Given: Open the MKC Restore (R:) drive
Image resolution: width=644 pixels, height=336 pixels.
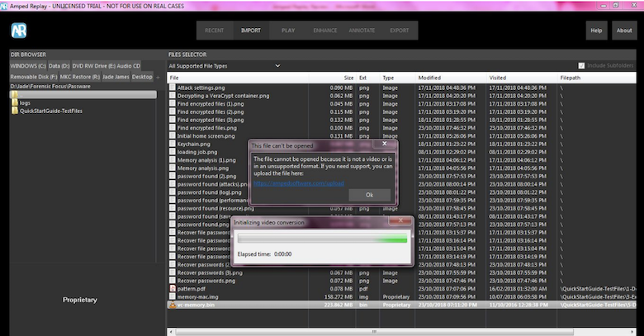Looking at the screenshot, I should click(80, 77).
